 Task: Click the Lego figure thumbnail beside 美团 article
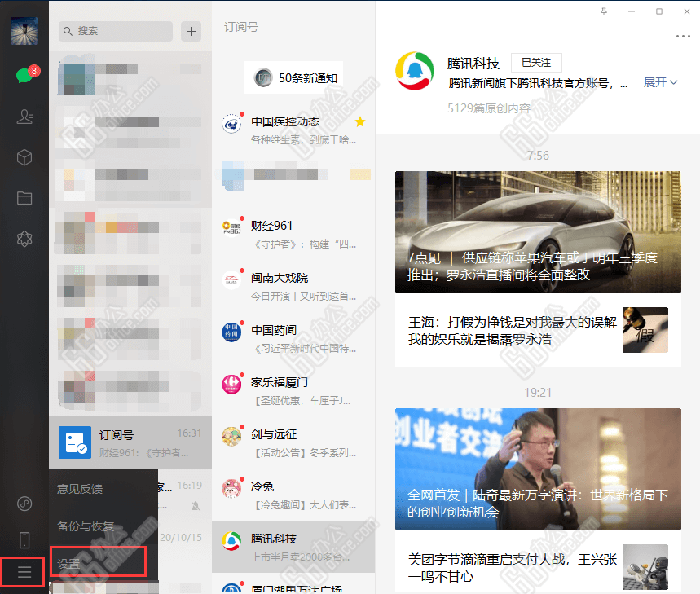[645, 567]
